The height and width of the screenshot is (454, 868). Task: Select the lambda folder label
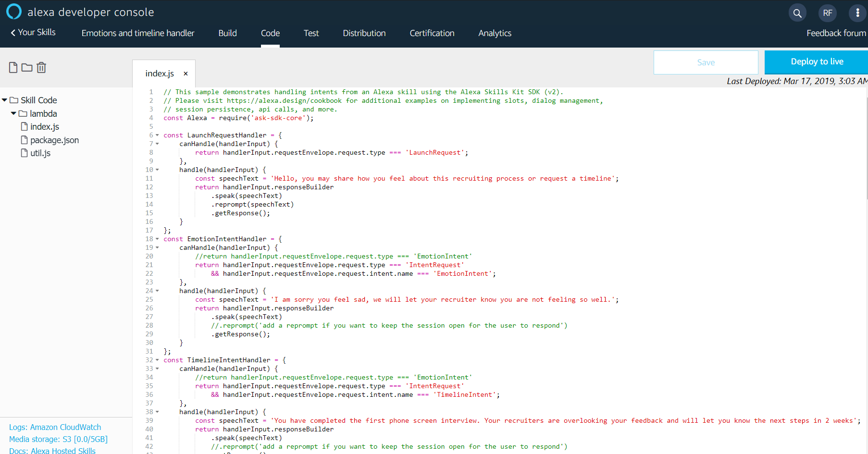pos(43,114)
